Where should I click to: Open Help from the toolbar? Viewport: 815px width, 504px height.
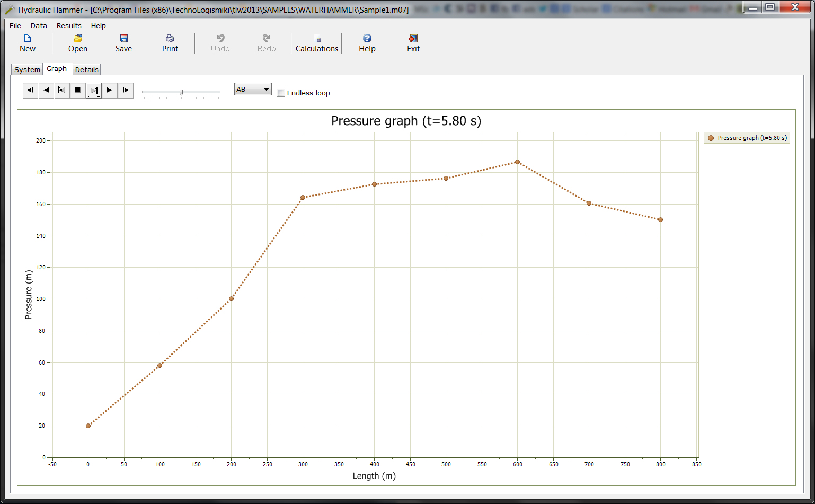[367, 43]
